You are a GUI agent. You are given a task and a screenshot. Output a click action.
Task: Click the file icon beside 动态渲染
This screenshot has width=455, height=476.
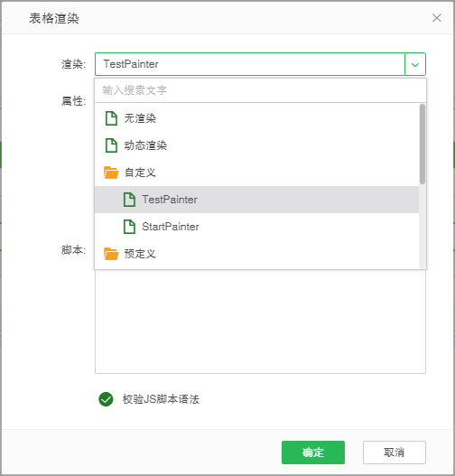pyautogui.click(x=111, y=145)
